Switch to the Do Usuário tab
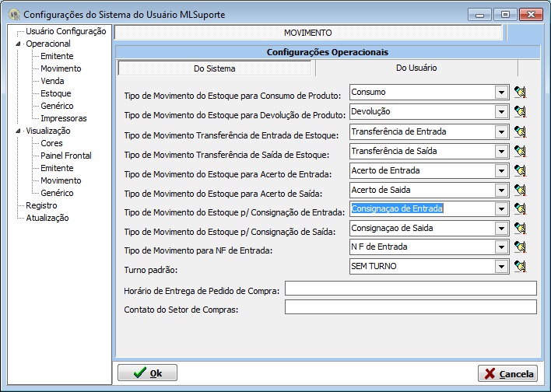The height and width of the screenshot is (392, 551). coord(416,68)
